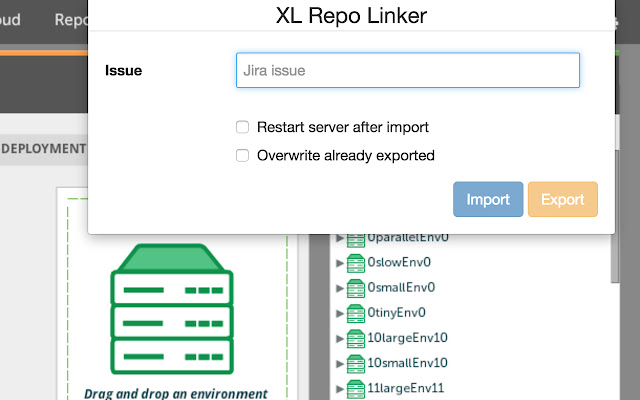Click the 0slowEnv0 environment name
The width and height of the screenshot is (640, 400).
click(399, 262)
